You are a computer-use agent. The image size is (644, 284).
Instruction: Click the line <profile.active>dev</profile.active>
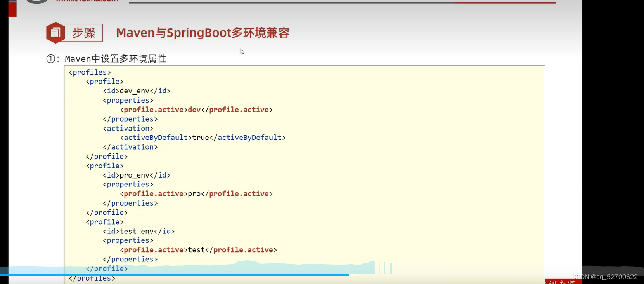(x=196, y=110)
